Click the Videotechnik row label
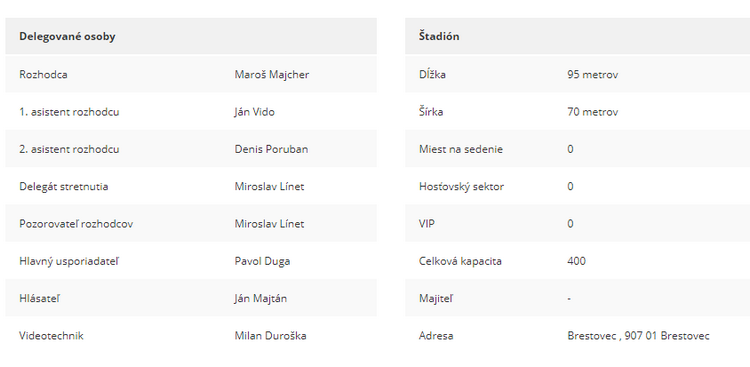The height and width of the screenshot is (367, 750). coord(51,336)
